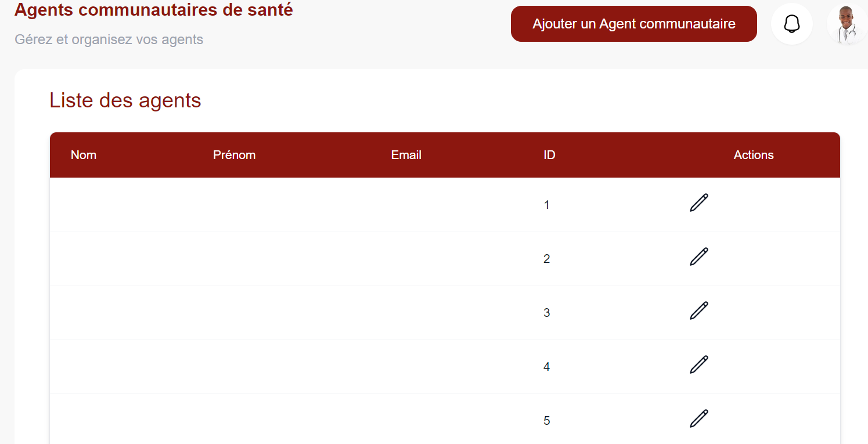
Task: Click the pencil icon in row 4
Action: (699, 364)
